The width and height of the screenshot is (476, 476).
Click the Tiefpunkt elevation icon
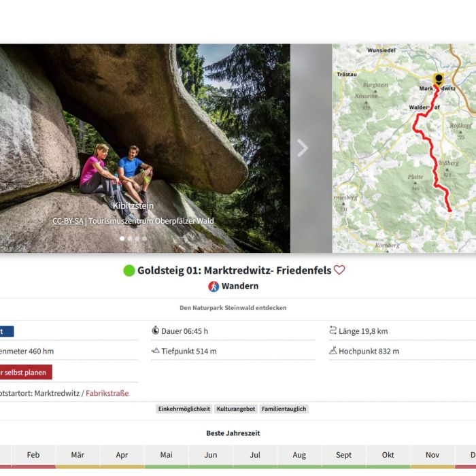tap(155, 351)
